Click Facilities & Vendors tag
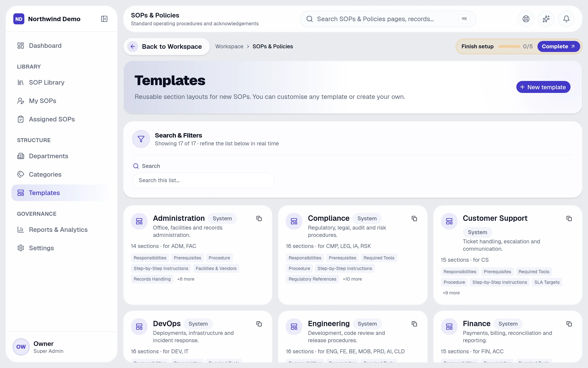Screen dimensions: 588x368 (216, 268)
